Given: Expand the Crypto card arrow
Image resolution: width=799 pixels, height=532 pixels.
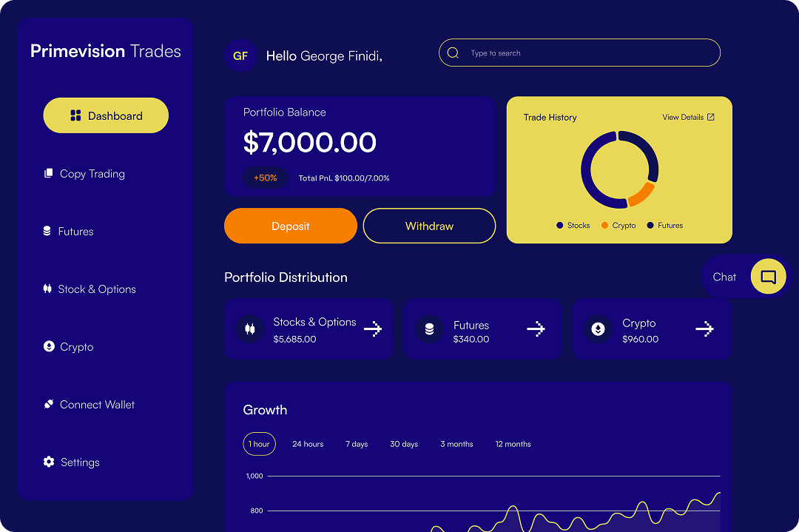Looking at the screenshot, I should pos(704,329).
